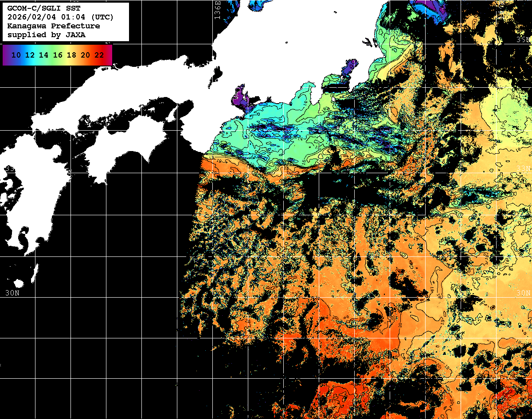The width and height of the screenshot is (532, 419).
Task: Click the 35N latitude label at right edge
Action: 523,40
